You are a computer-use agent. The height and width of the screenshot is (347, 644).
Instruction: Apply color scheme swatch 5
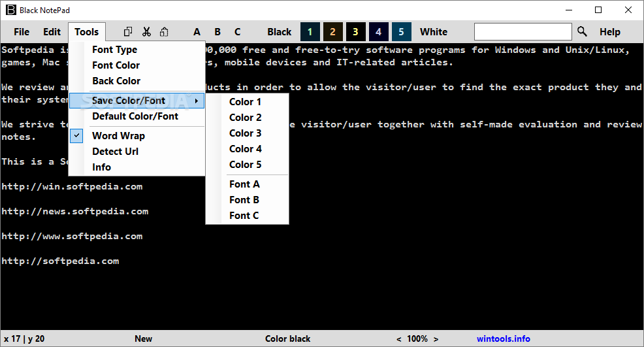click(401, 31)
